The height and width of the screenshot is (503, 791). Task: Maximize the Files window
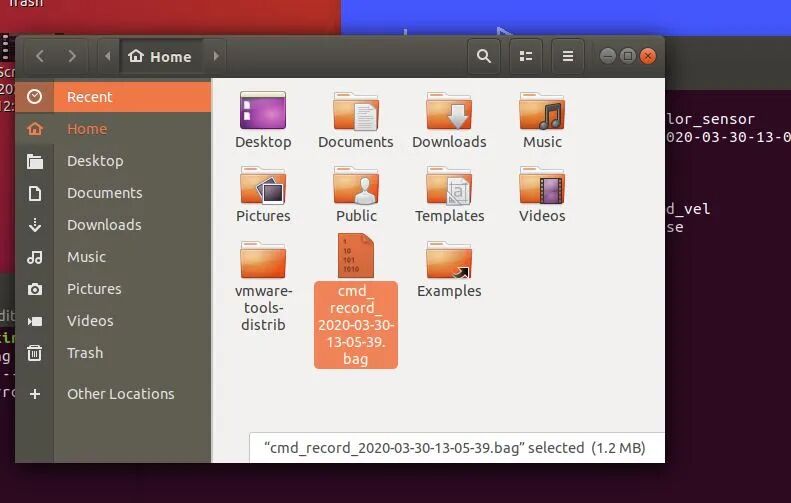point(628,56)
